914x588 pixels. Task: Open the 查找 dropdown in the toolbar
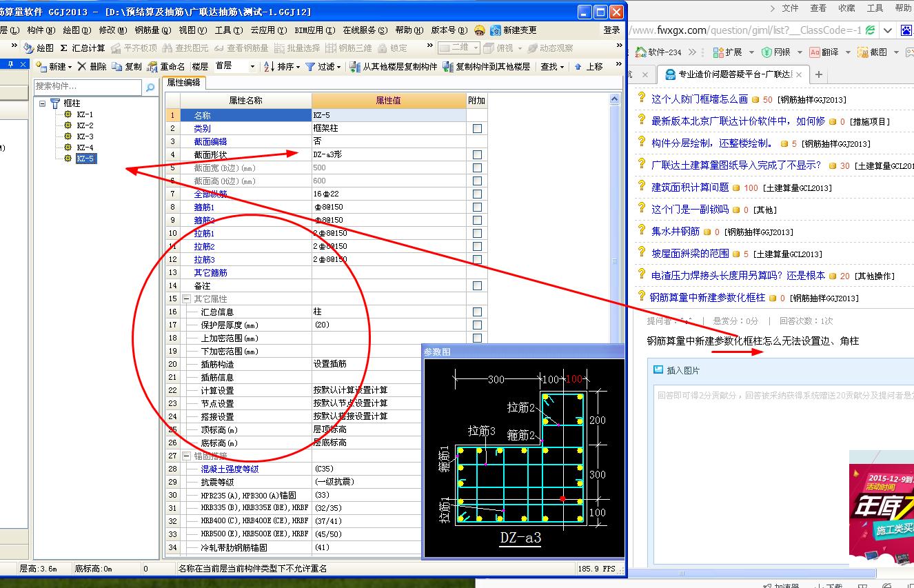(553, 66)
